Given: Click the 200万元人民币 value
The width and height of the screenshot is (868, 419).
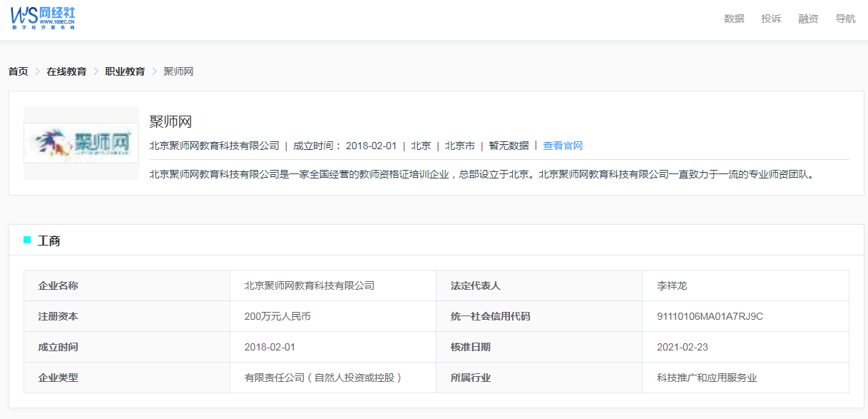Looking at the screenshot, I should click(x=277, y=316).
